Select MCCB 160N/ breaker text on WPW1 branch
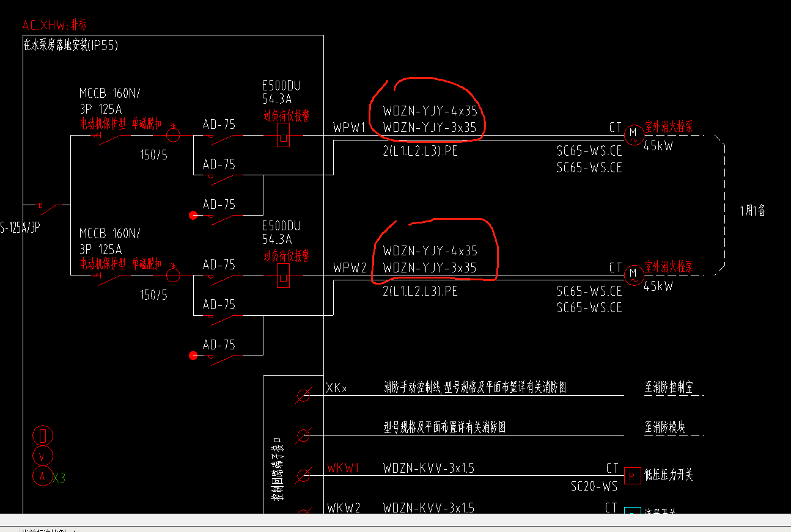 click(110, 93)
